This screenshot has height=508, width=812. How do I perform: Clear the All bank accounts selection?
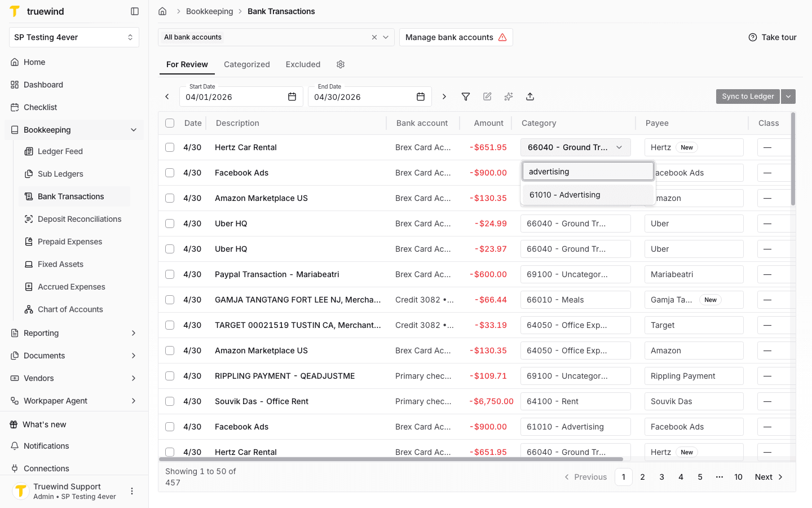click(x=374, y=37)
